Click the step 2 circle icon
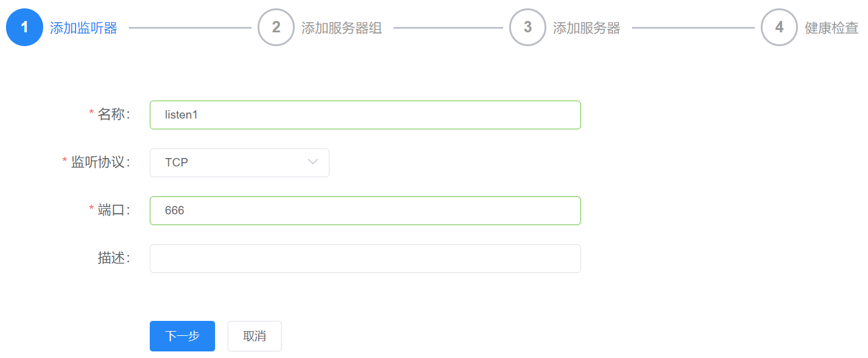 pos(276,28)
